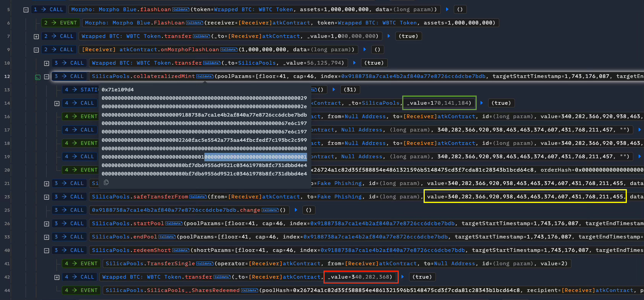Expand the line 10 WBTC transfer to SilicaPools
This screenshot has width=644, height=300.
click(47, 63)
